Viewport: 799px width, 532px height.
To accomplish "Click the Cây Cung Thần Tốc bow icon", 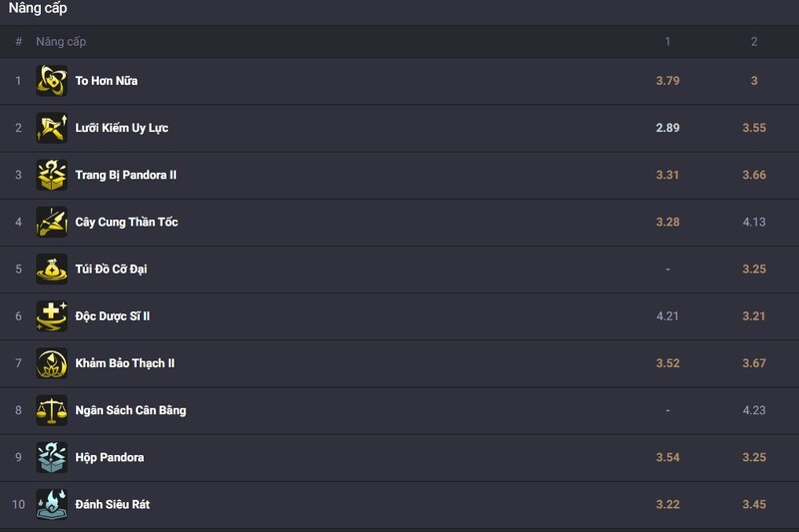I will pos(52,222).
